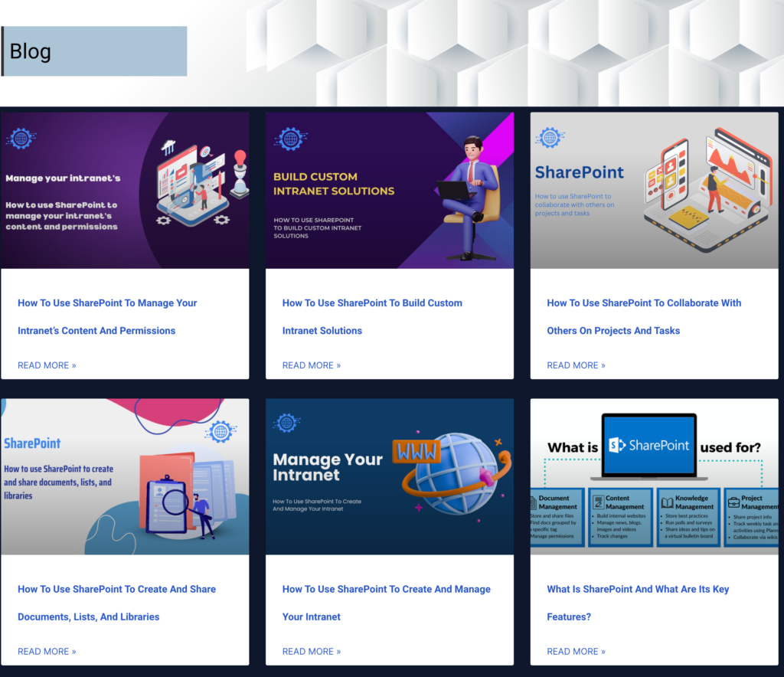Click Read More under Create And Manage Your Intranet
784x677 pixels.
(312, 652)
